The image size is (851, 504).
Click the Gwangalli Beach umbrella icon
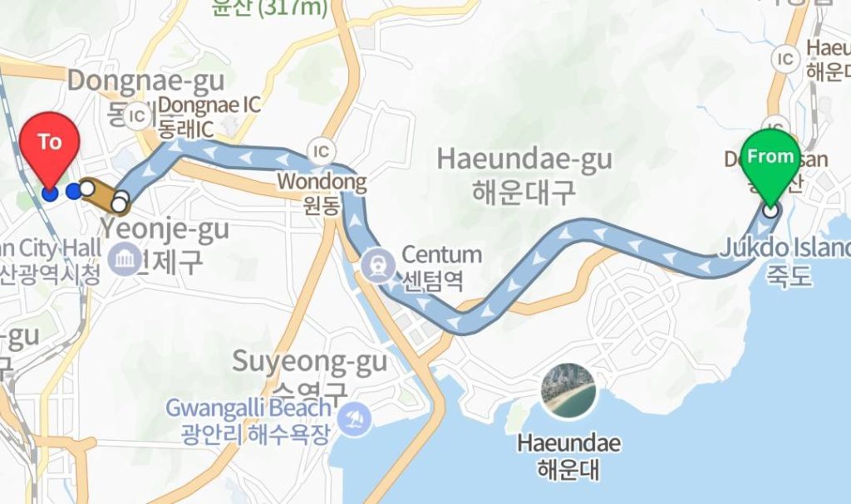pyautogui.click(x=354, y=418)
